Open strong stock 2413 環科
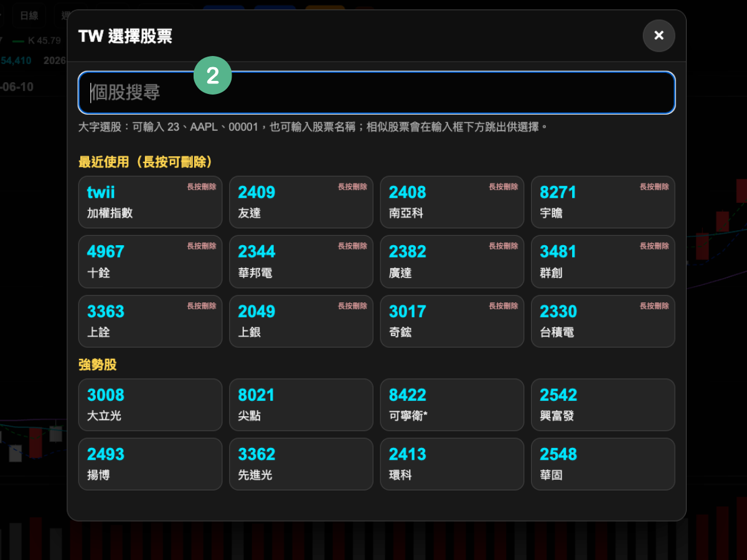 [452, 464]
